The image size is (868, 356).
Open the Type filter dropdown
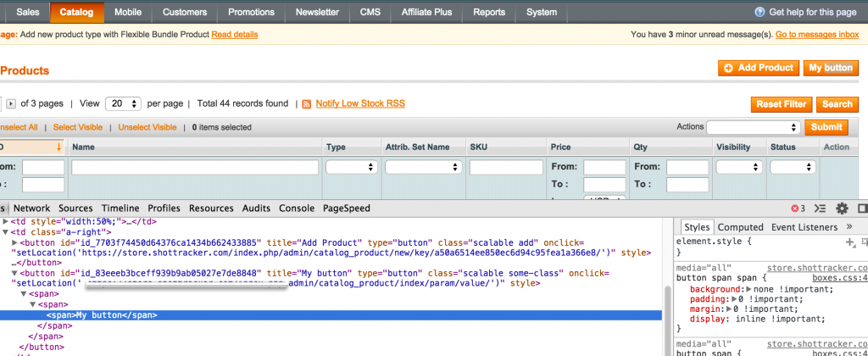[352, 167]
